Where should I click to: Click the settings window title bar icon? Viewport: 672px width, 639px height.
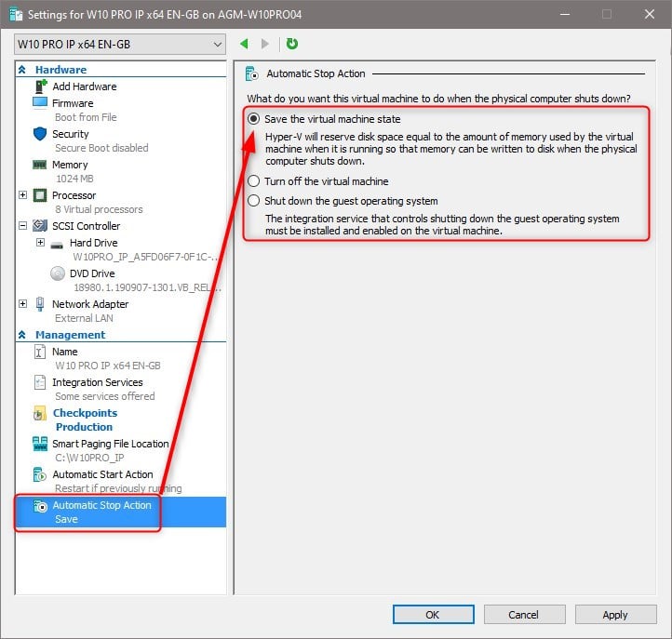pos(16,15)
